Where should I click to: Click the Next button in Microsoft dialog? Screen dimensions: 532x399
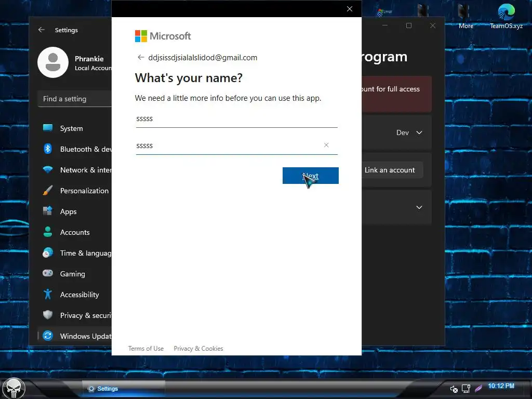(x=311, y=176)
